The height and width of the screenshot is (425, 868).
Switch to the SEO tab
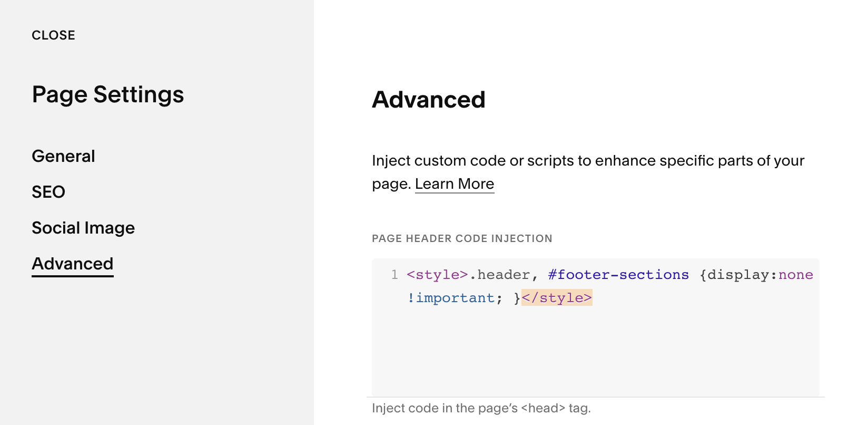48,192
